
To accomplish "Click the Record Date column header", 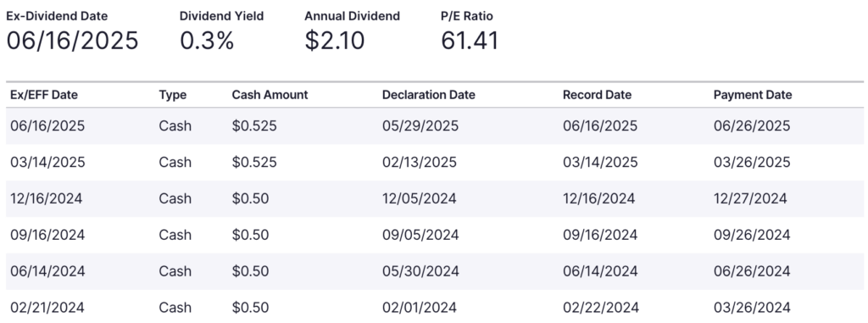I will (597, 95).
